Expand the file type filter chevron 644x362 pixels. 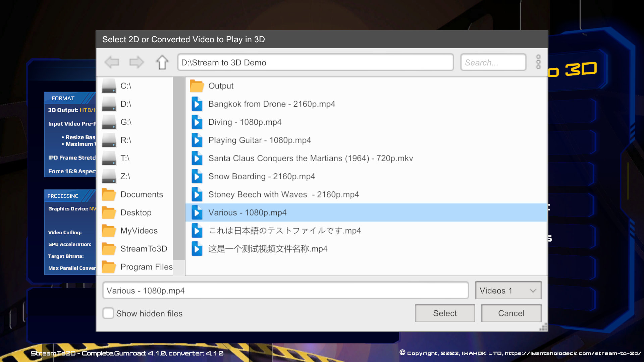pyautogui.click(x=533, y=290)
